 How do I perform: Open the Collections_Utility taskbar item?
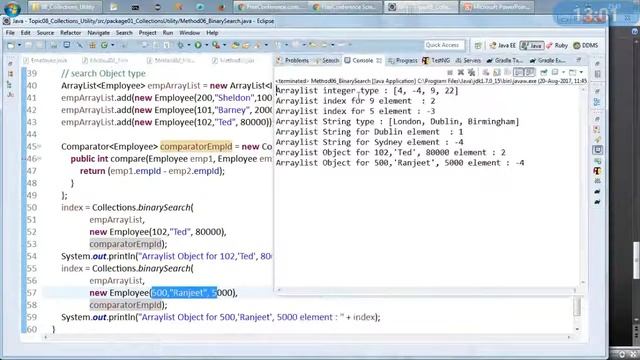point(64,7)
